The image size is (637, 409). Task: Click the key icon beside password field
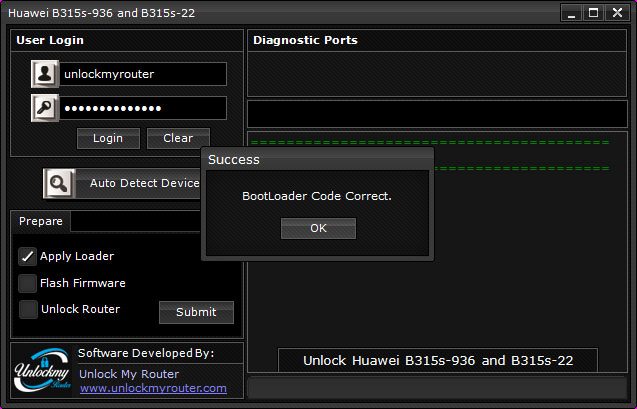45,108
